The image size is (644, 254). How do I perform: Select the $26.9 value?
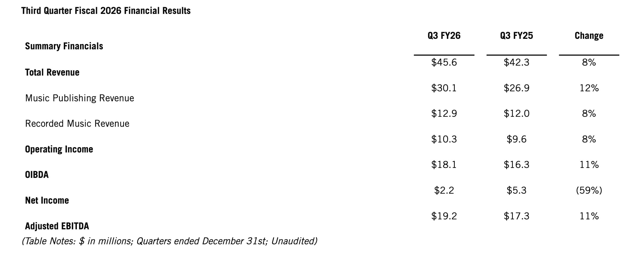coord(516,88)
